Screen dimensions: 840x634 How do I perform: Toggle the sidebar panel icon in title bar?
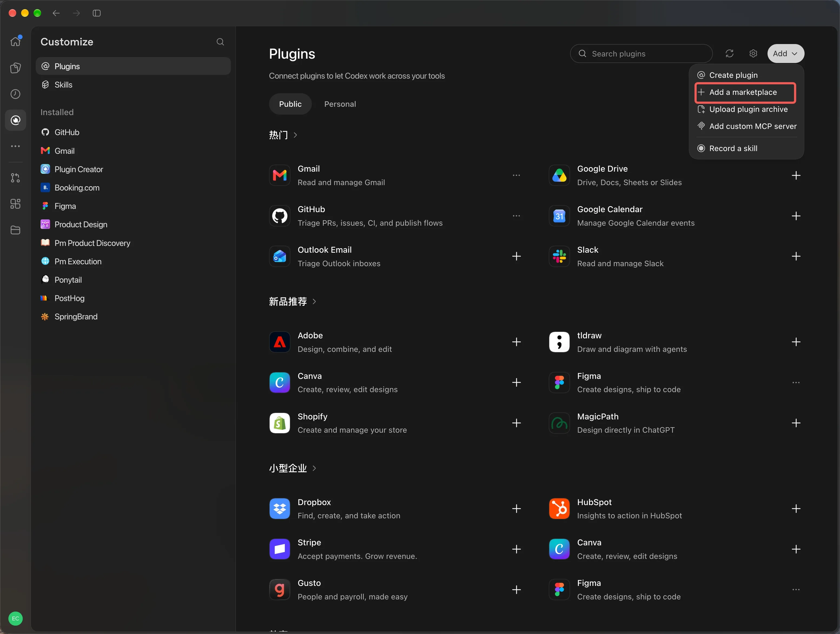[x=97, y=13]
